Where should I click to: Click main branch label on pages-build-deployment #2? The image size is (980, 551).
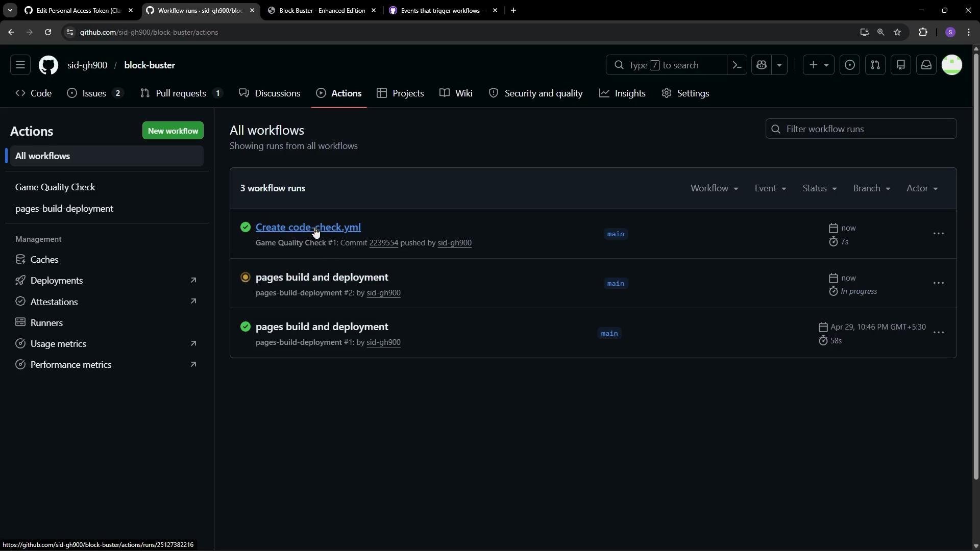click(x=616, y=284)
